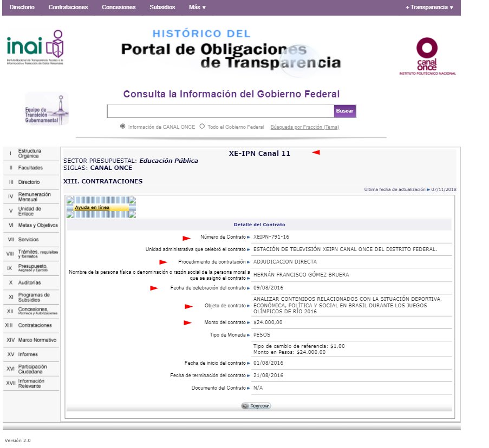The image size is (489, 448).
Task: Open section IV Remuneración Mensual
Action: (x=31, y=196)
